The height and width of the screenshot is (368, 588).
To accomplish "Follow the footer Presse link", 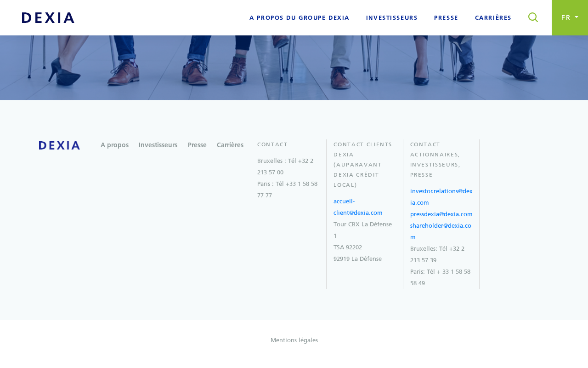I will tap(197, 145).
